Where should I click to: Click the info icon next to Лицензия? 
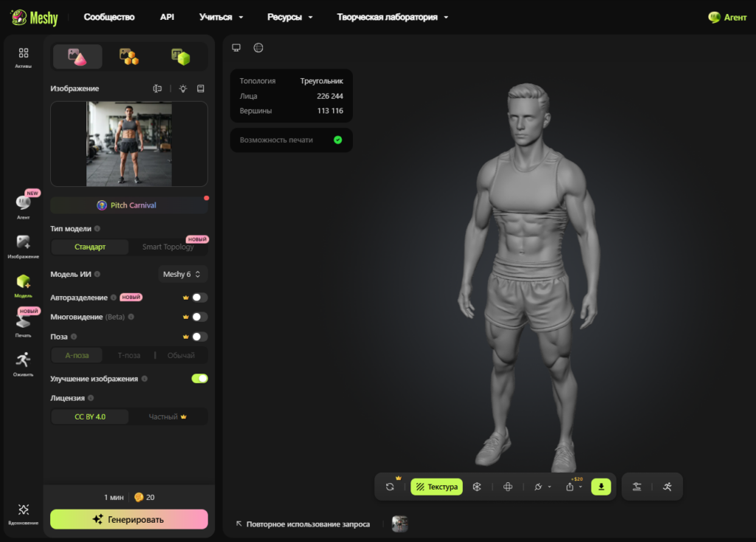[x=91, y=398]
